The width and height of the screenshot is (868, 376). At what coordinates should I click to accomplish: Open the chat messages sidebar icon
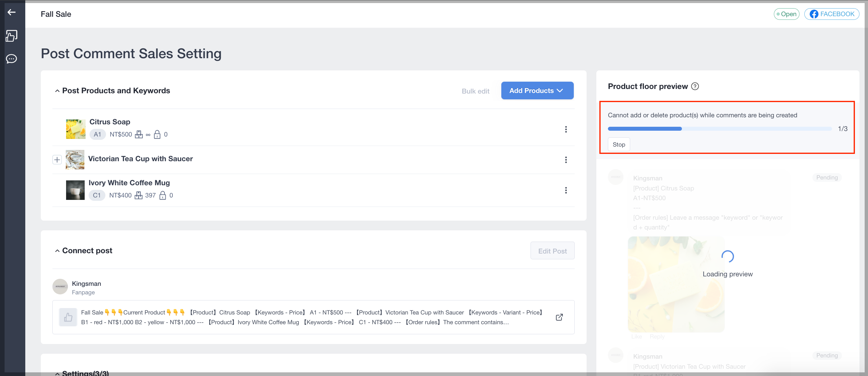(12, 59)
